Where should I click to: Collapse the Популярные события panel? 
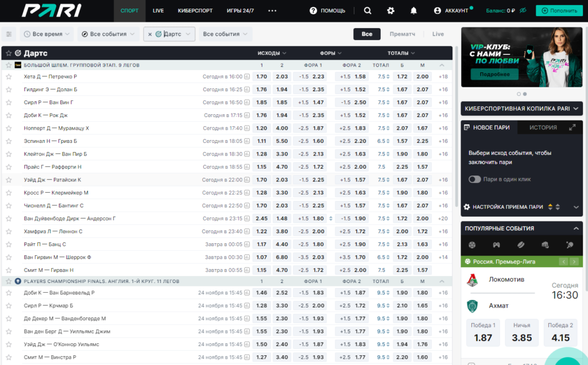[576, 228]
